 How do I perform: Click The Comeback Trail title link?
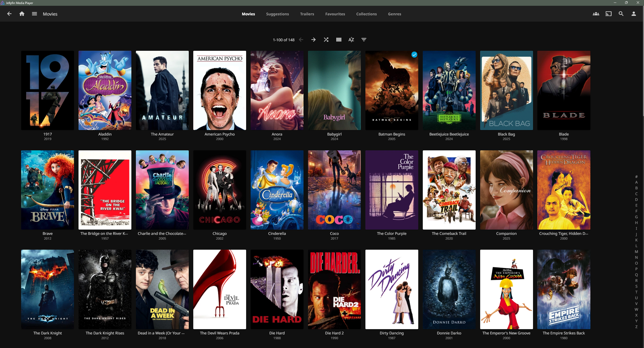[449, 233]
